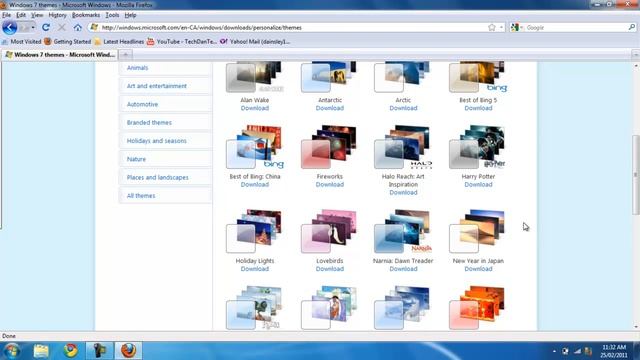Open the File menu
This screenshot has width=640, height=360.
[6, 15]
